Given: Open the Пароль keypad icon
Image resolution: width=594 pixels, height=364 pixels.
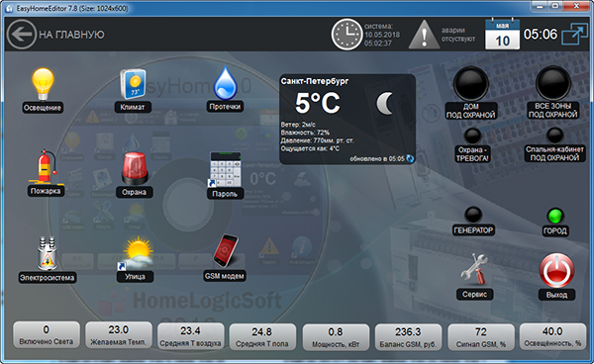Looking at the screenshot, I should (225, 169).
